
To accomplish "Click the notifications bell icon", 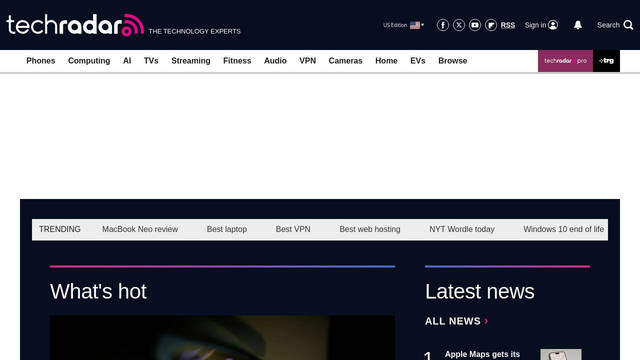I will pyautogui.click(x=578, y=25).
